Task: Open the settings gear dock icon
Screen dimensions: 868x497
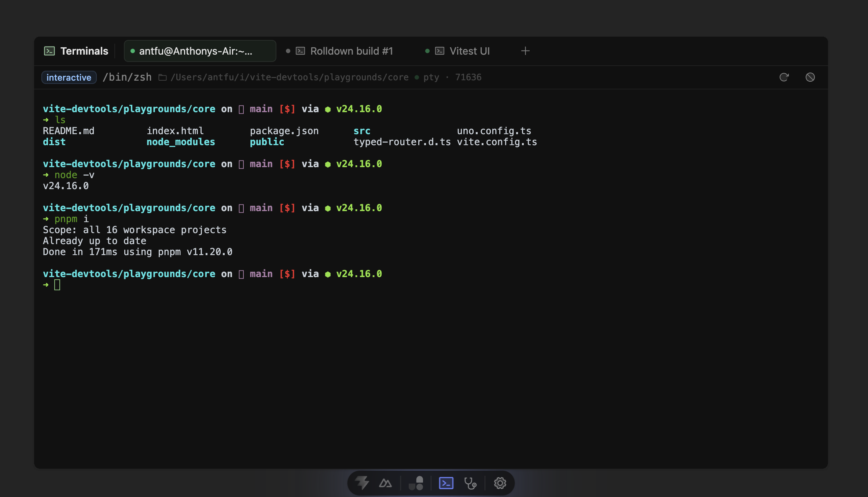Action: click(x=500, y=483)
